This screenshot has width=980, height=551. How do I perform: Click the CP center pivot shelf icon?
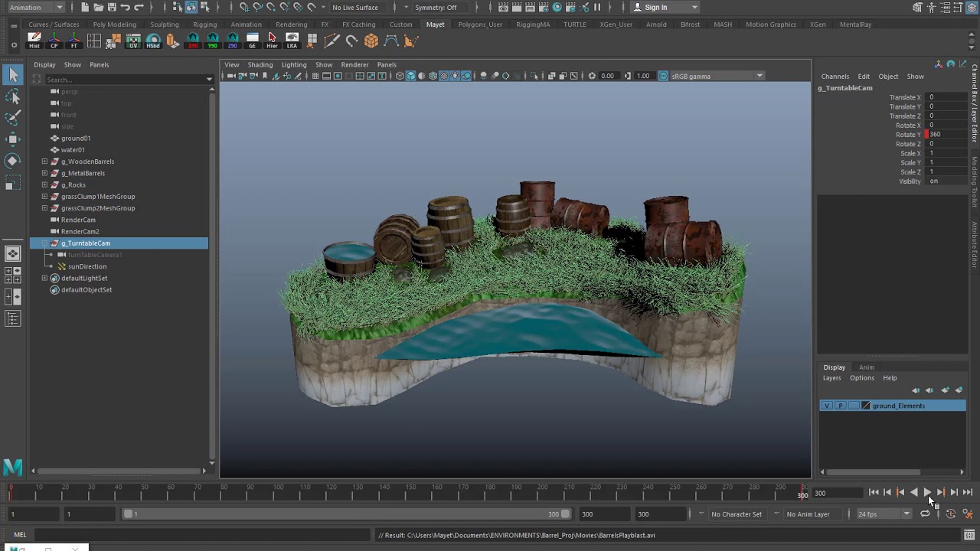pyautogui.click(x=54, y=41)
